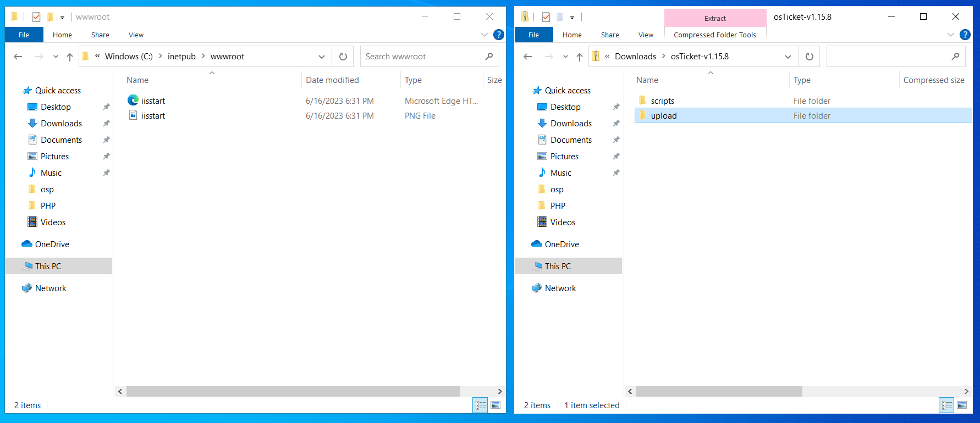Customize quick access toolbar in osTicket window
Screen dimensions: 980x423
pyautogui.click(x=572, y=18)
